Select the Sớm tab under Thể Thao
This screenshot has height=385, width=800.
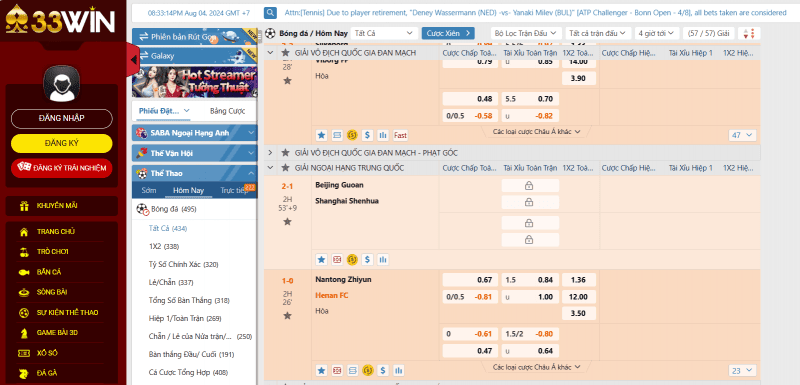click(149, 190)
